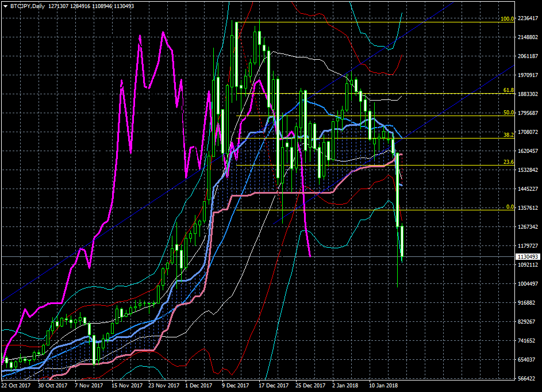Click the 1004497 price on the scale
The width and height of the screenshot is (542, 392).
[528, 284]
